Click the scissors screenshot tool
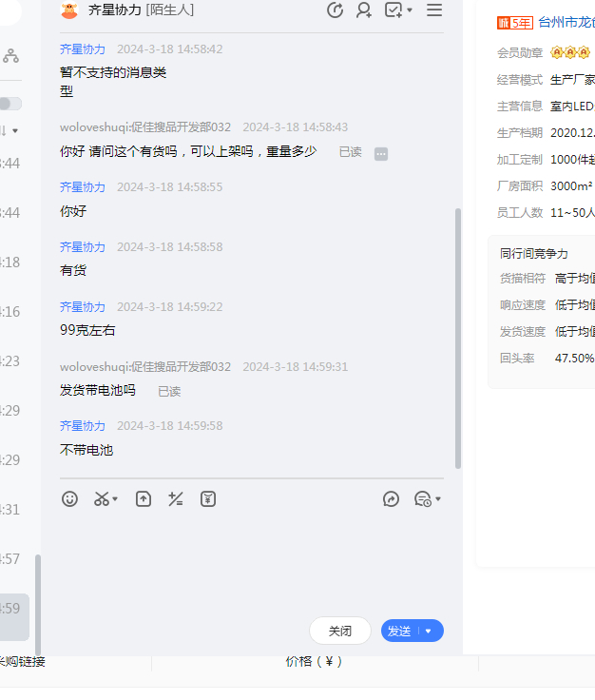Screen dimensions: 595x700 point(102,498)
